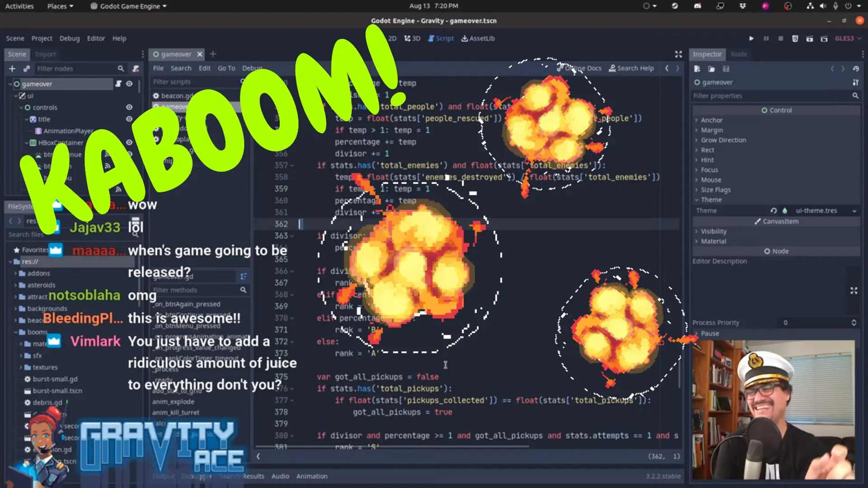The image size is (868, 488).
Task: Switch to the Node tab in the Inspector
Action: click(739, 54)
